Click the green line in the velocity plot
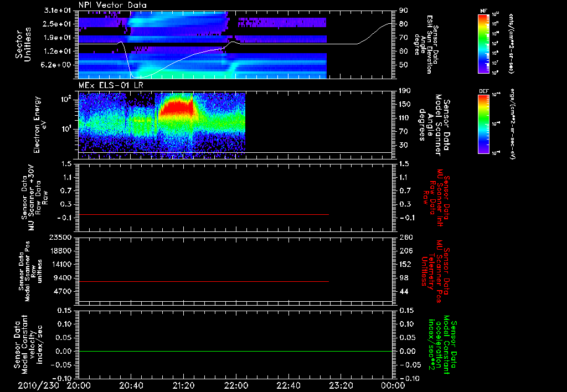This screenshot has height=392, width=567. [x=235, y=351]
